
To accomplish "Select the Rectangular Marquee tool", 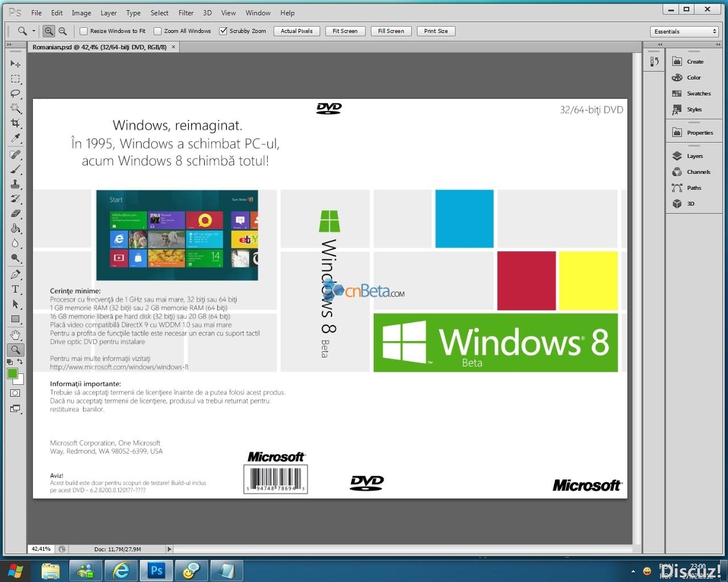I will click(x=15, y=79).
